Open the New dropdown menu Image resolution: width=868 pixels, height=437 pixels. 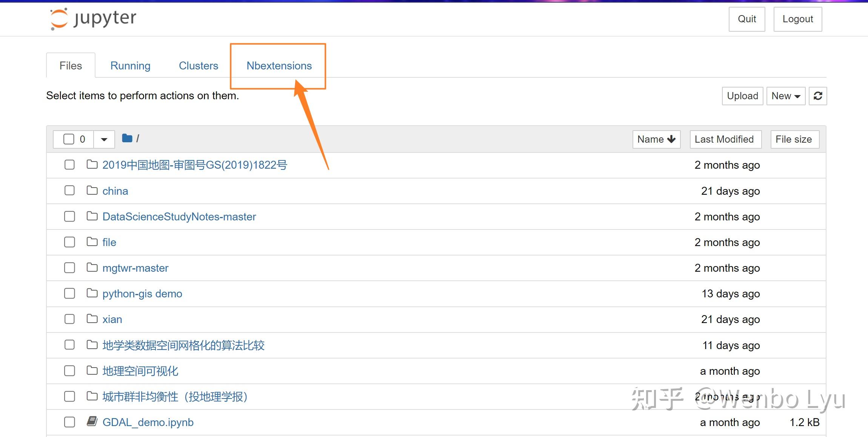(x=786, y=96)
